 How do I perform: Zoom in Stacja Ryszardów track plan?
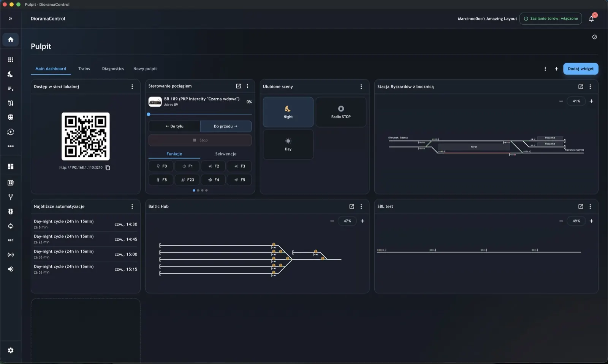pyautogui.click(x=591, y=101)
